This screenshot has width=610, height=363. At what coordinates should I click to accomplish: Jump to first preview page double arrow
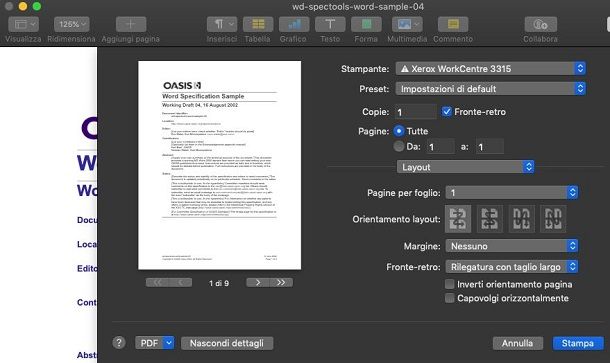point(157,283)
